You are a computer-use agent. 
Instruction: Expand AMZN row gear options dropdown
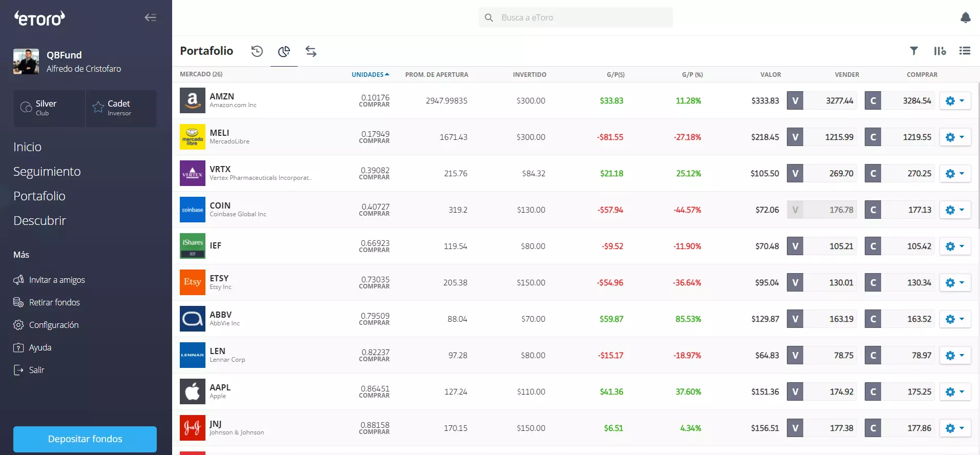(x=955, y=100)
